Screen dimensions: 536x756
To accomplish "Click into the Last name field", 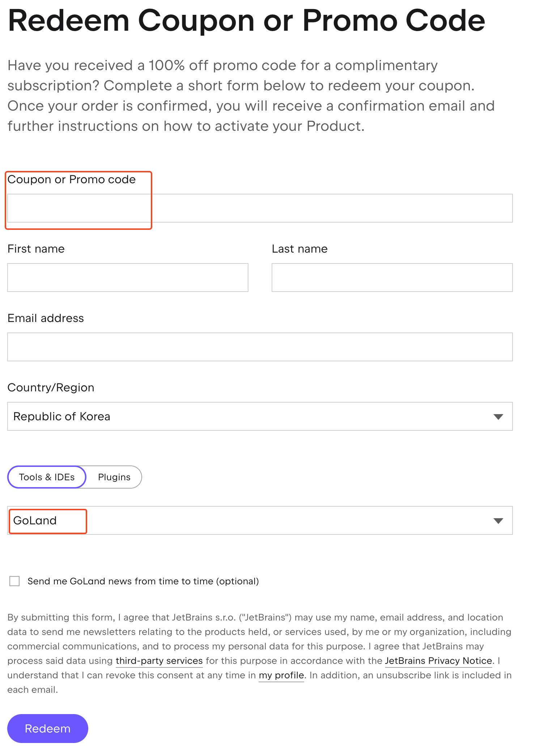I will (x=392, y=278).
